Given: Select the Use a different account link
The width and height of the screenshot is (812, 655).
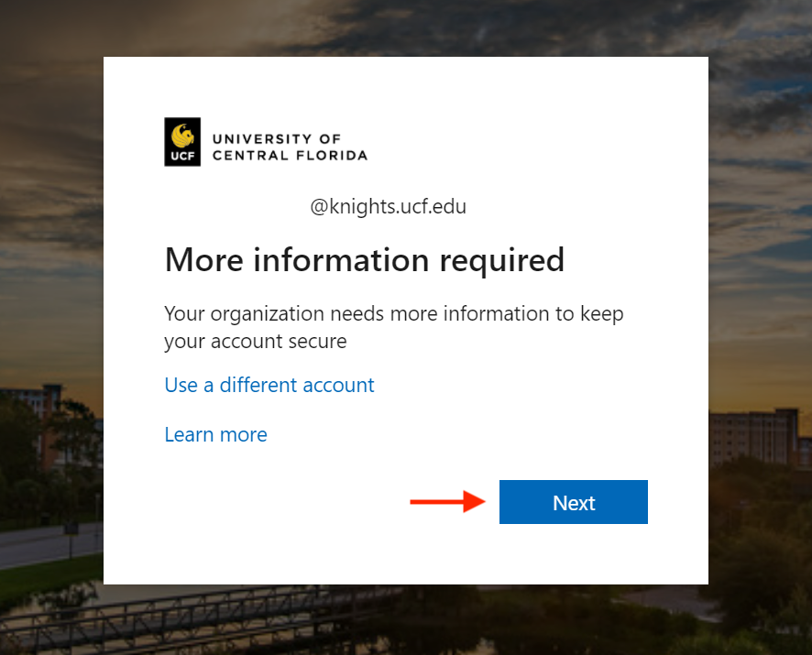Looking at the screenshot, I should coord(269,385).
